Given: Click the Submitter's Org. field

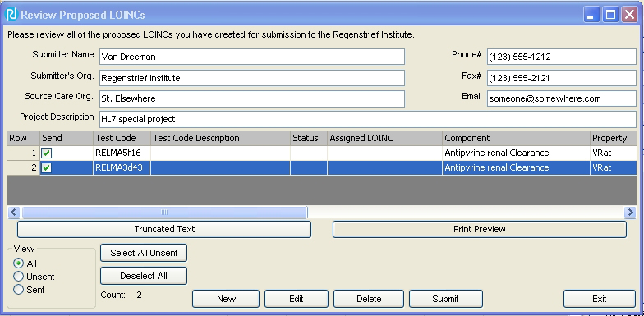Looking at the screenshot, I should tap(252, 78).
